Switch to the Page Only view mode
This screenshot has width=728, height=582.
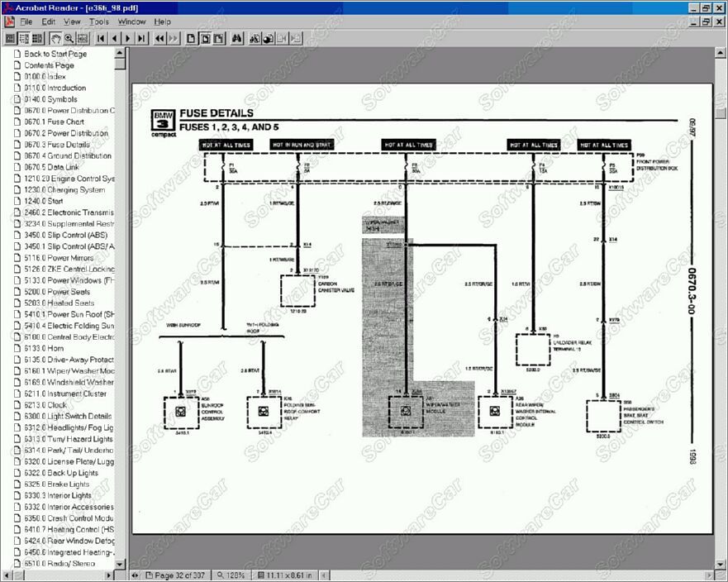click(11, 38)
